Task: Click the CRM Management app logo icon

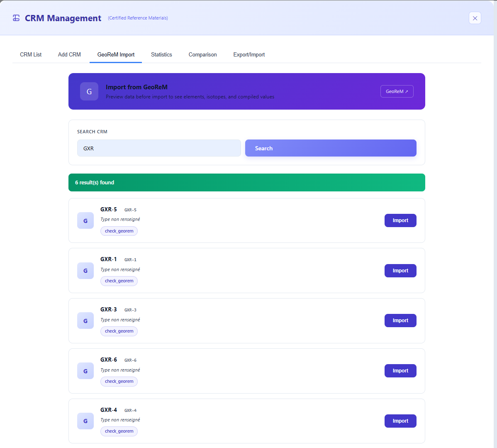Action: [x=16, y=18]
